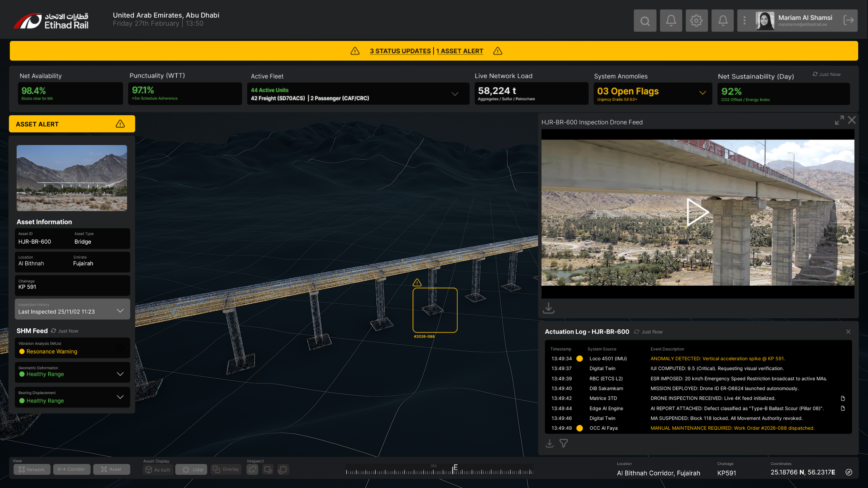
Task: Open the settings gear
Action: pos(696,21)
